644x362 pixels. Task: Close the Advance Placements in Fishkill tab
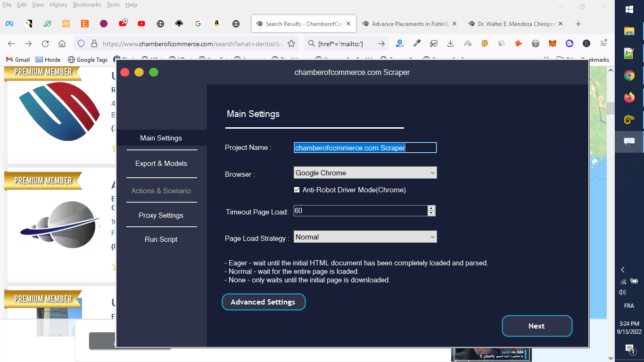(x=454, y=24)
